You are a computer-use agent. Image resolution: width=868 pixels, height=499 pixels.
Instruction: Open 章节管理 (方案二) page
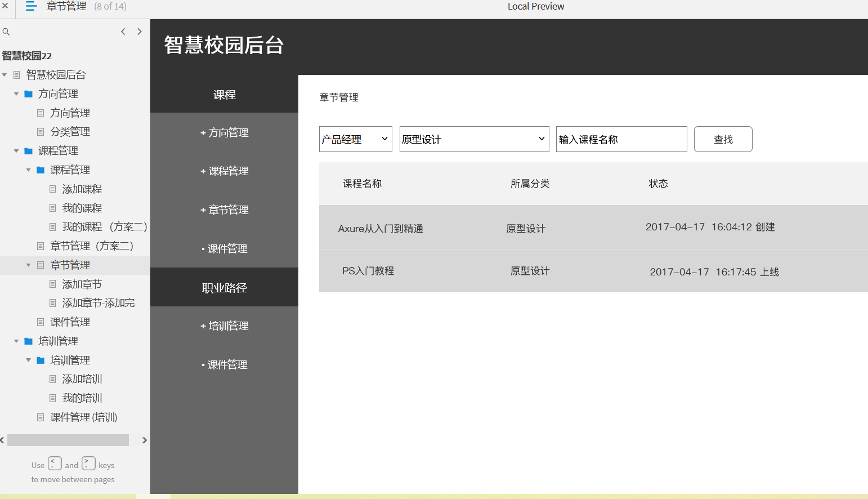tap(92, 246)
